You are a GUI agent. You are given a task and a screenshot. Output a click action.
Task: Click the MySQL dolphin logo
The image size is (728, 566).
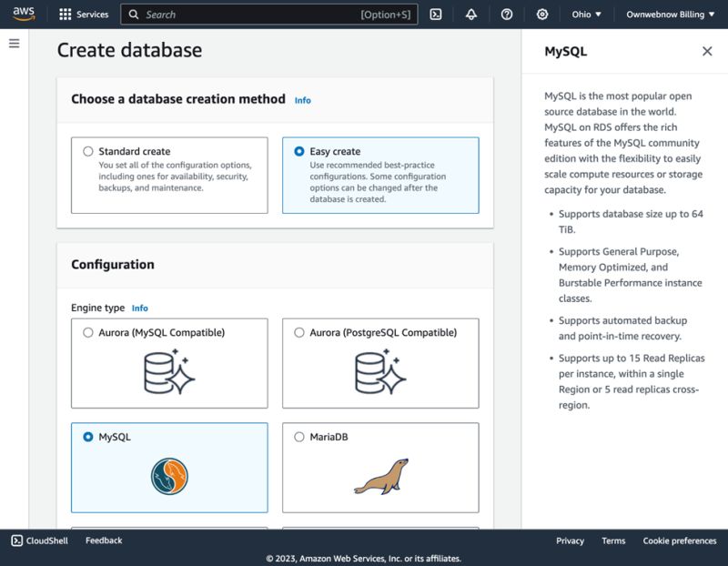click(169, 477)
